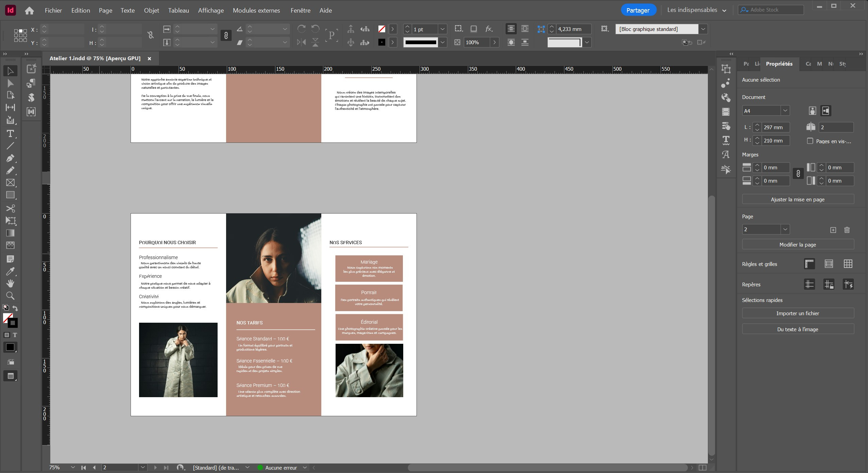Click the add new page icon
The width and height of the screenshot is (868, 473).
(833, 230)
